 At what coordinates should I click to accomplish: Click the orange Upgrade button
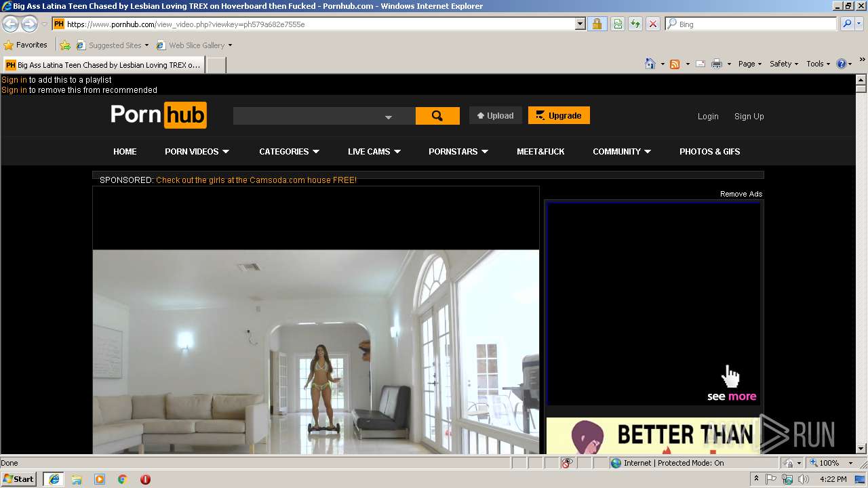[x=559, y=116]
